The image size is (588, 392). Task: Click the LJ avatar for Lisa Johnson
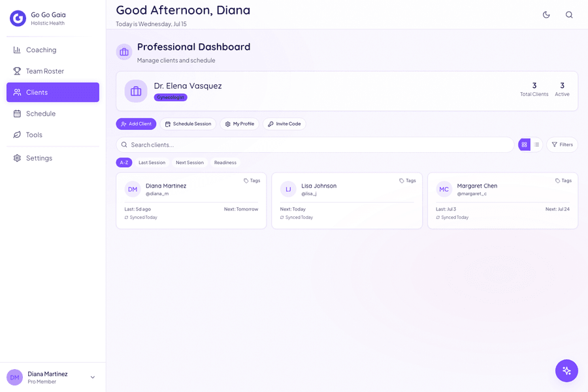coord(288,189)
